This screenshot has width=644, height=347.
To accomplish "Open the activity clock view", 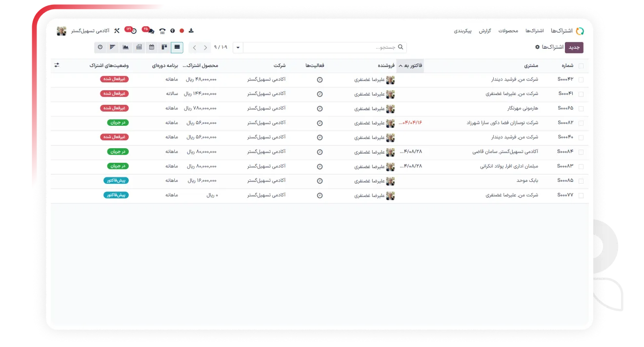I will 100,47.
